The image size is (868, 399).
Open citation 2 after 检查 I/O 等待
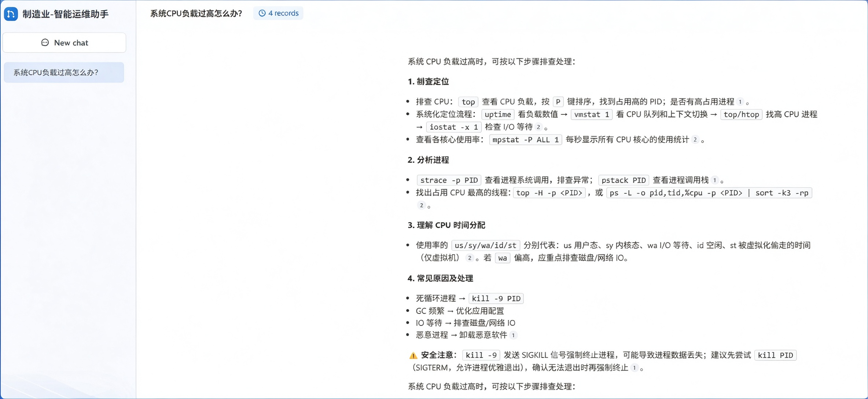click(538, 127)
